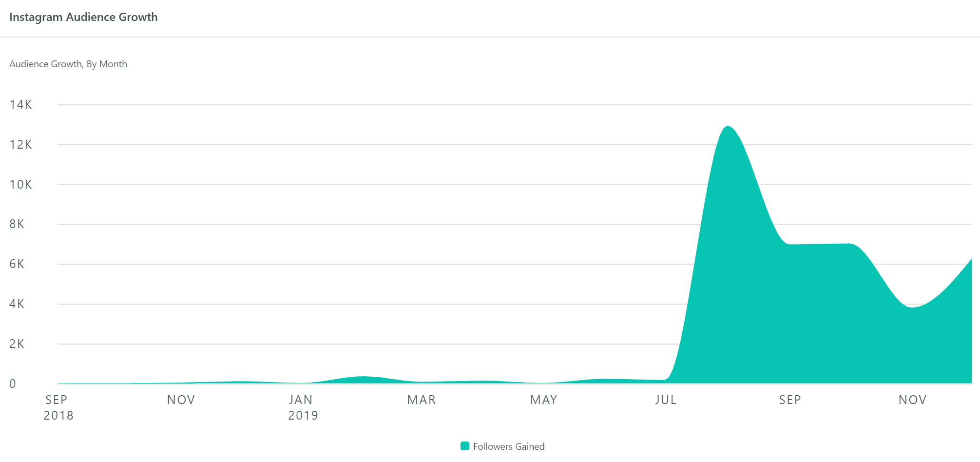Click the Instagram Audience Growth title

[x=83, y=17]
